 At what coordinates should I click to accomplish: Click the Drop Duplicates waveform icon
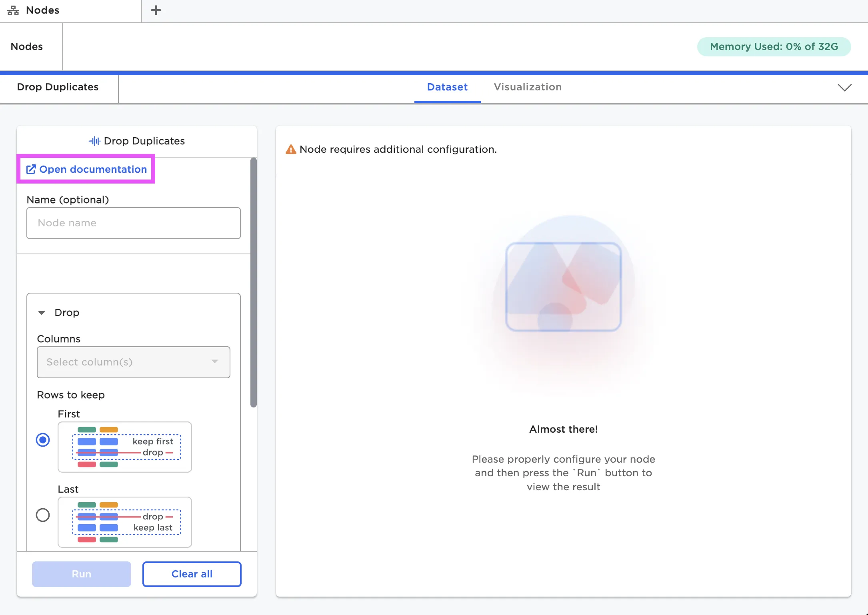(x=94, y=141)
